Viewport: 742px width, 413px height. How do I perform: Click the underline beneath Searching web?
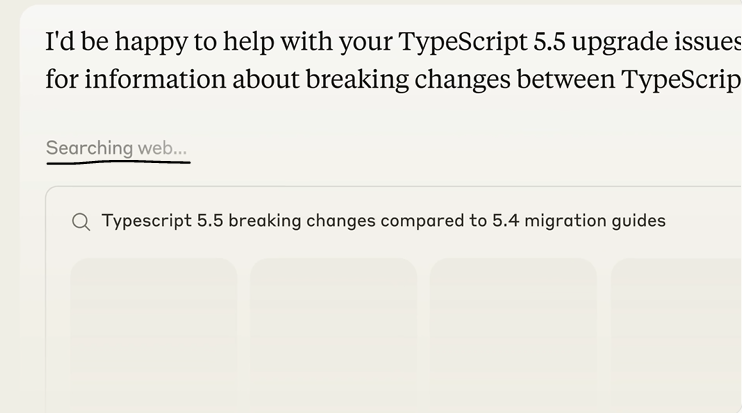pos(118,162)
